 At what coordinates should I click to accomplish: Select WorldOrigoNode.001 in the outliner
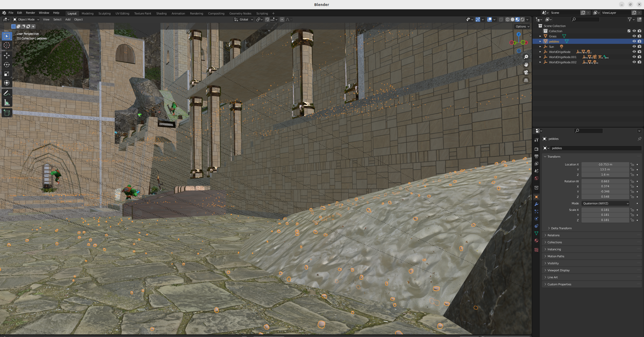coord(563,57)
